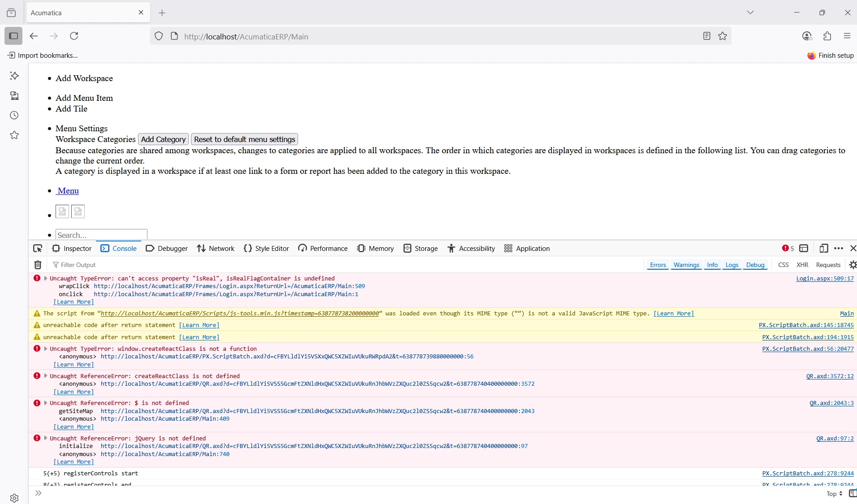Click Import bookmarks

(43, 56)
